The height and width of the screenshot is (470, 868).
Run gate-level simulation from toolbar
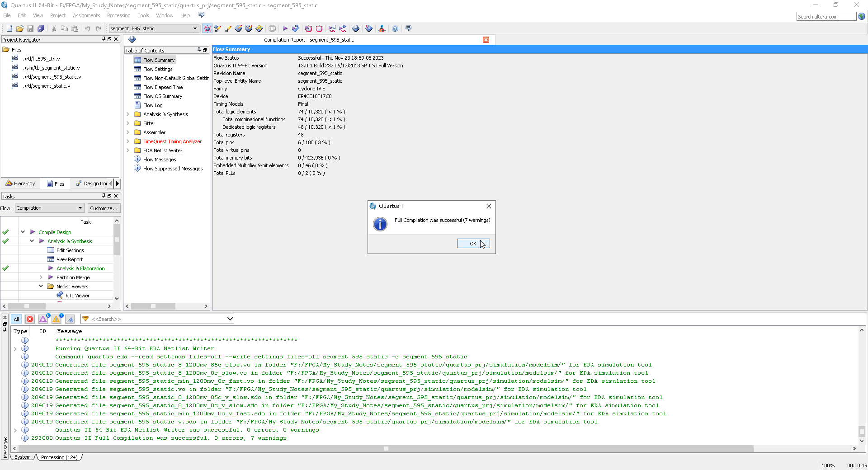point(343,28)
